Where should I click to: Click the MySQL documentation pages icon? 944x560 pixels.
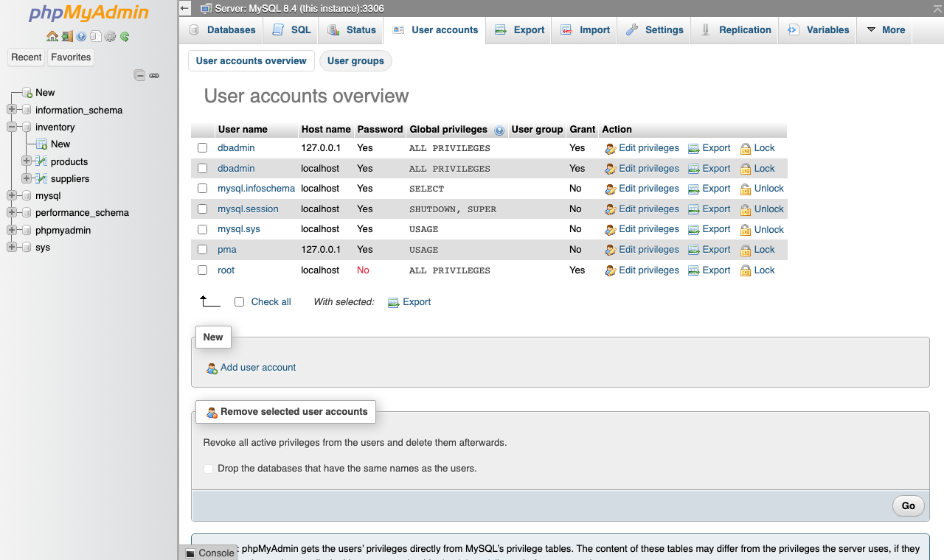click(96, 36)
